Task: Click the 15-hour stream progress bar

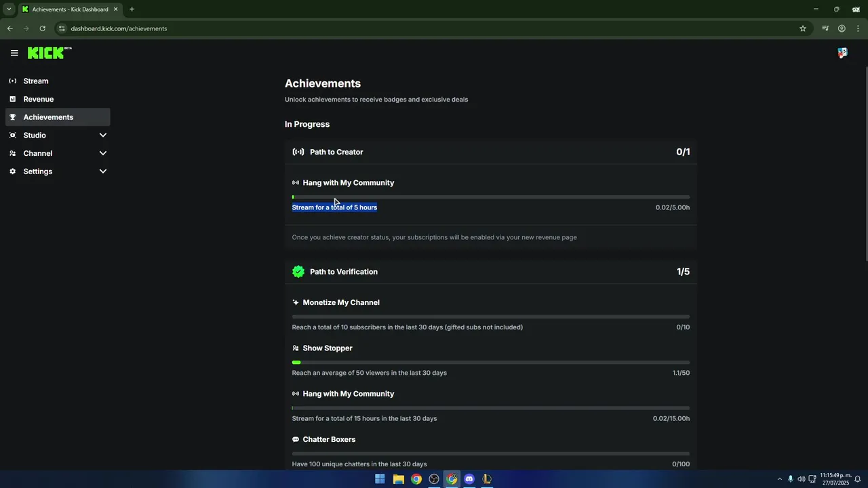Action: (x=491, y=408)
